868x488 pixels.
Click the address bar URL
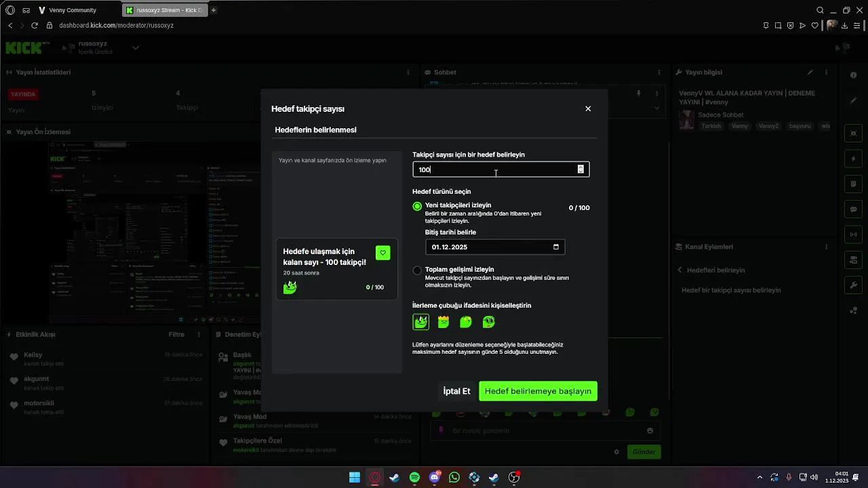116,25
